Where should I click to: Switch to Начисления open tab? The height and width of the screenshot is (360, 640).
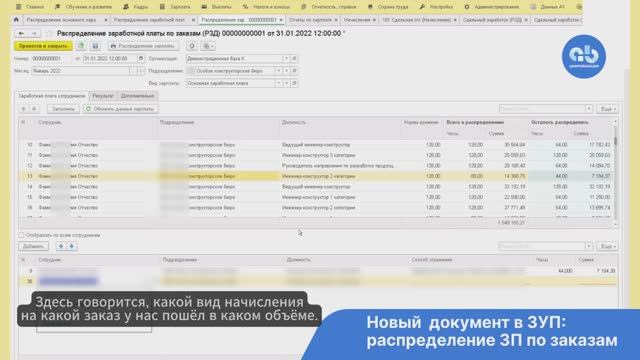[357, 20]
